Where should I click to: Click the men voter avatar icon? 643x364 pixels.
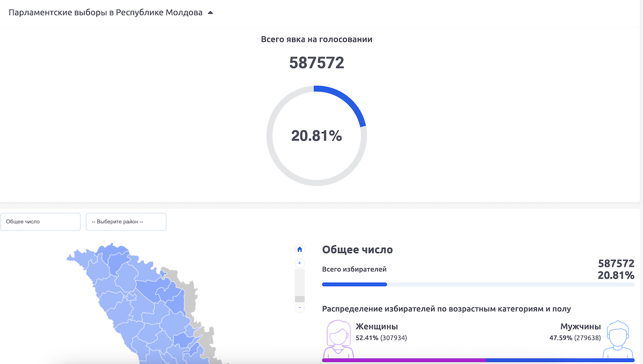click(x=615, y=339)
